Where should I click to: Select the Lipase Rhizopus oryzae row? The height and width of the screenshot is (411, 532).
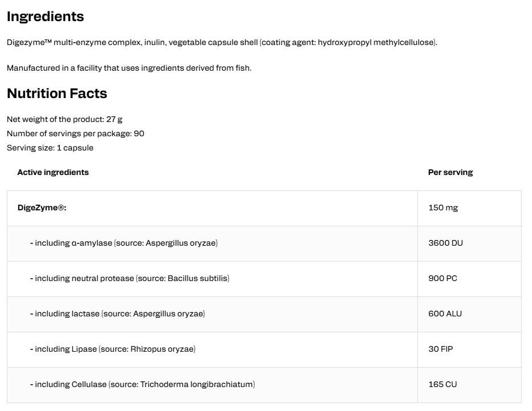point(264,349)
